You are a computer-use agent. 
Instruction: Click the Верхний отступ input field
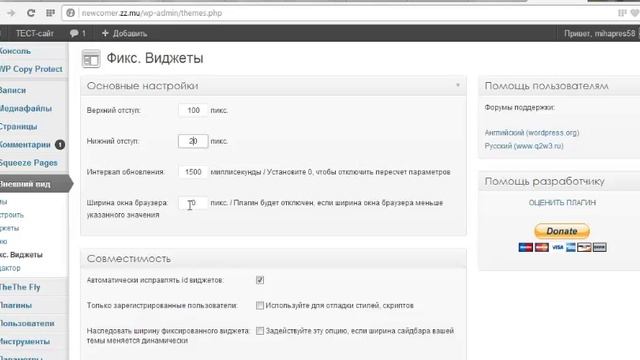pos(193,110)
